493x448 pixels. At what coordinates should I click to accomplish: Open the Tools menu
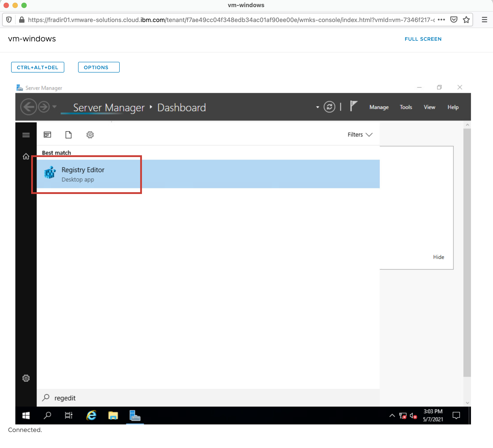coord(406,107)
